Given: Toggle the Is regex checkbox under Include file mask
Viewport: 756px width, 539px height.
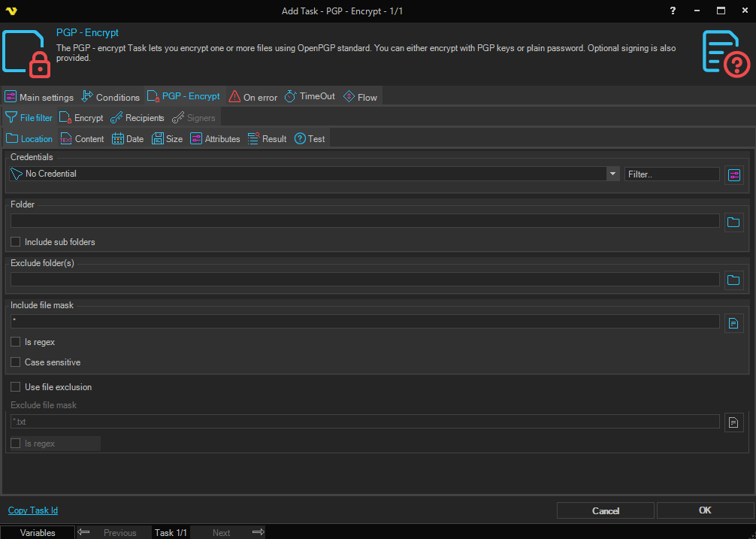Looking at the screenshot, I should click(x=16, y=342).
